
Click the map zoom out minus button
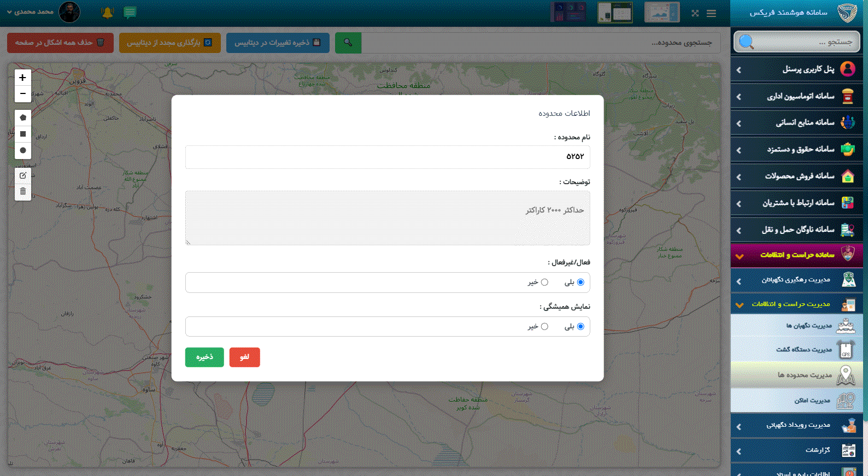coord(22,94)
